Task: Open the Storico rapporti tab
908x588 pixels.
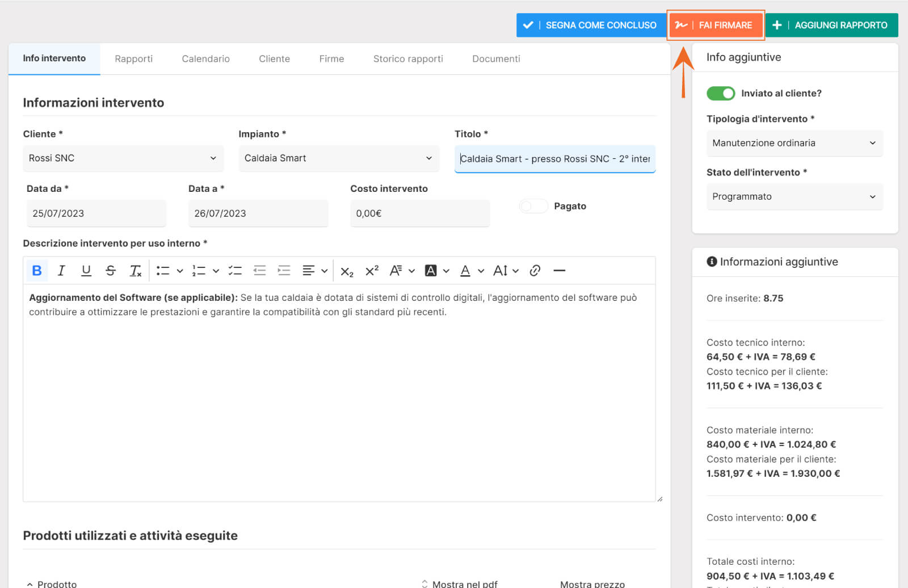Action: point(407,58)
